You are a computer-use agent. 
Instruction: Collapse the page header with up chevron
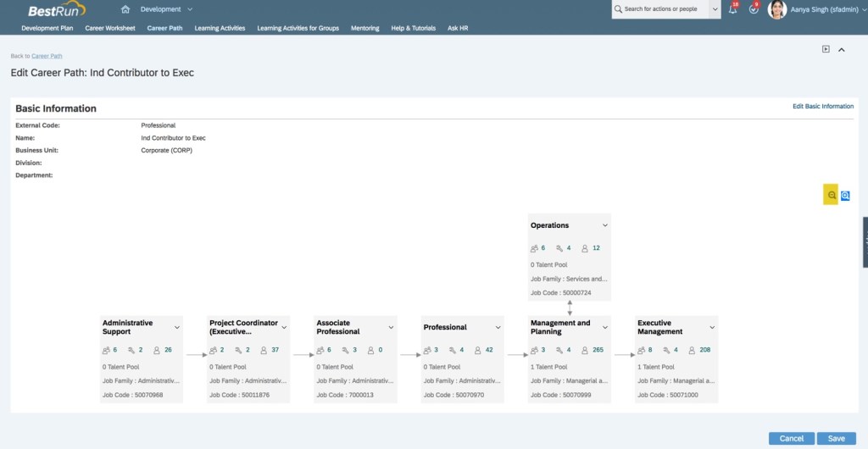click(842, 49)
